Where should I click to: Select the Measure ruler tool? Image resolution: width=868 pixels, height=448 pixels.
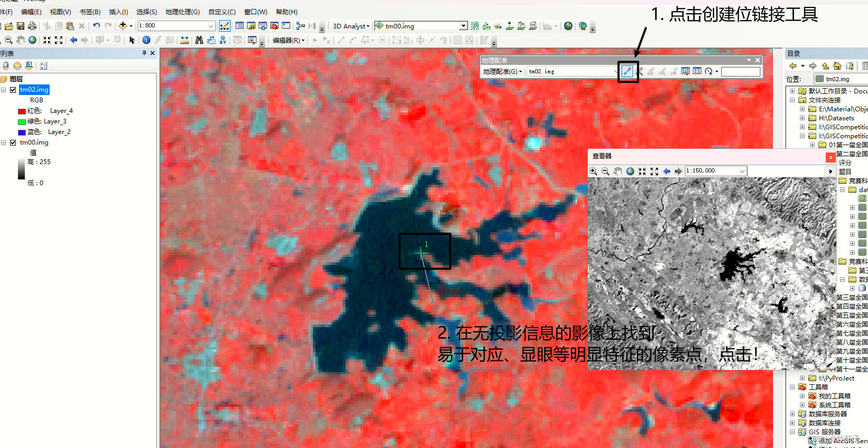pyautogui.click(x=184, y=40)
